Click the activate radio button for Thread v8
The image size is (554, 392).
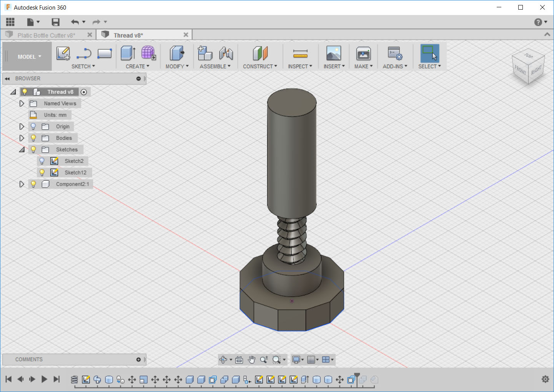(x=84, y=92)
